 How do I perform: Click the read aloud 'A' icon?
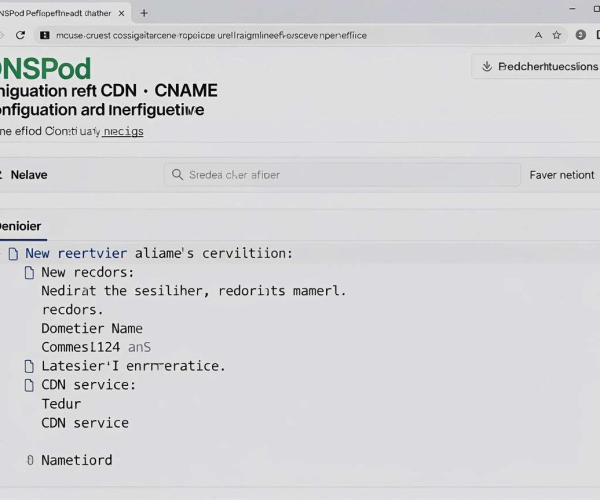click(x=538, y=35)
